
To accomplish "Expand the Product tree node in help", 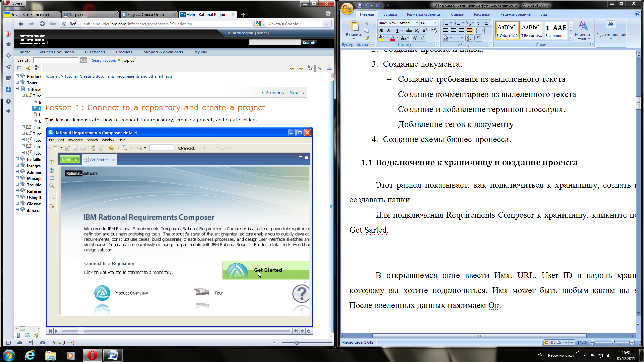I will 17,76.
